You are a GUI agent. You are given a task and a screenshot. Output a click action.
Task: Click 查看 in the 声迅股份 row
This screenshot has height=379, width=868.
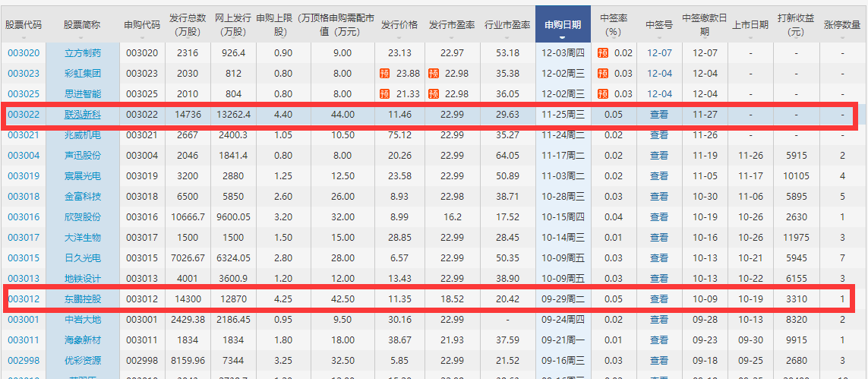(659, 156)
